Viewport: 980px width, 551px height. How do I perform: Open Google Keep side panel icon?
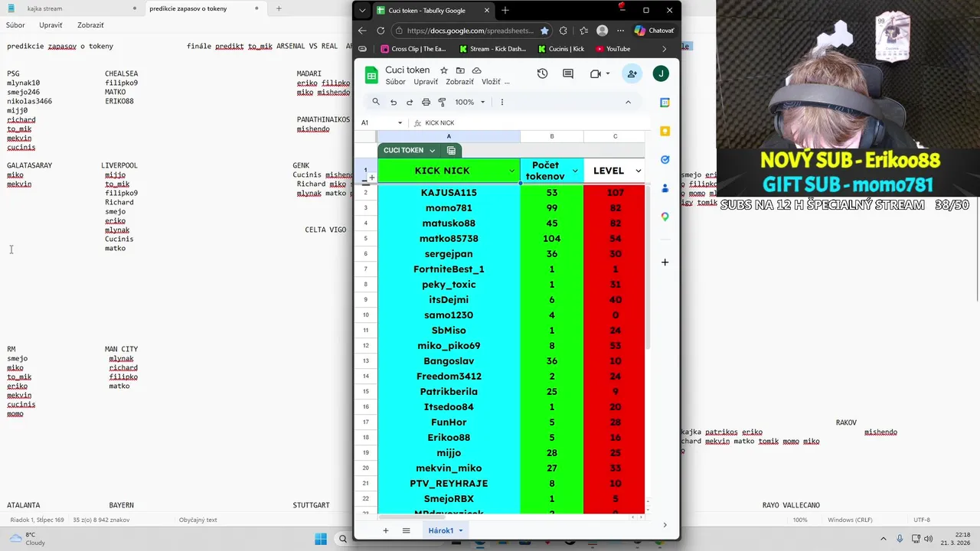pyautogui.click(x=665, y=131)
